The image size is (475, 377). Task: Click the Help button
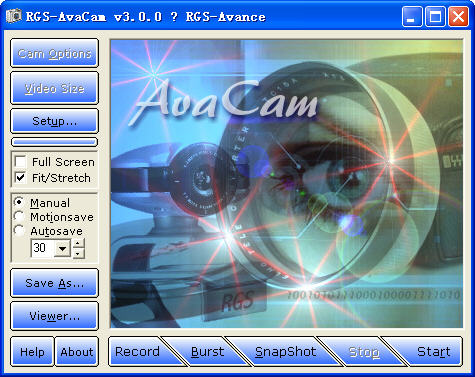(32, 352)
